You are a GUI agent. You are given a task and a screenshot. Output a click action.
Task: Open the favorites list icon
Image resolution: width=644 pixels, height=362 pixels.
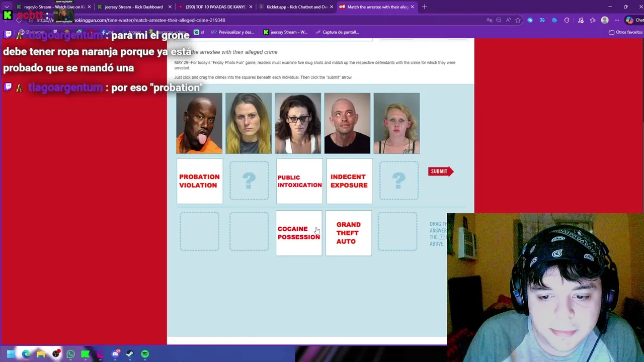[x=593, y=20]
